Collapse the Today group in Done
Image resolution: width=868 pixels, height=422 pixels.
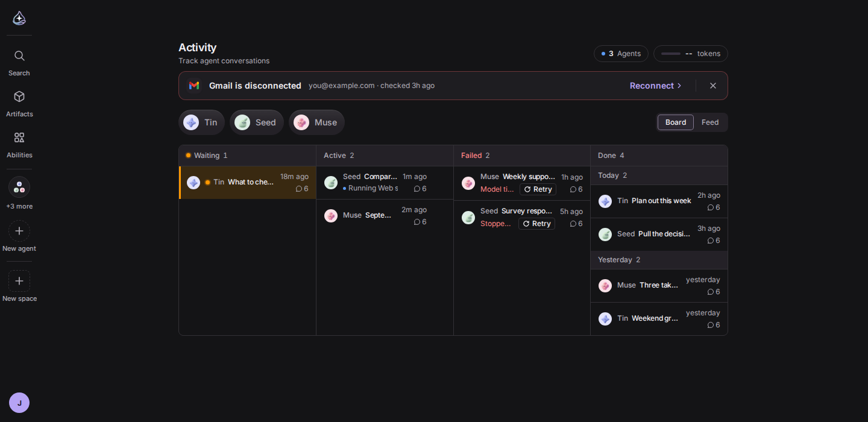pyautogui.click(x=659, y=175)
